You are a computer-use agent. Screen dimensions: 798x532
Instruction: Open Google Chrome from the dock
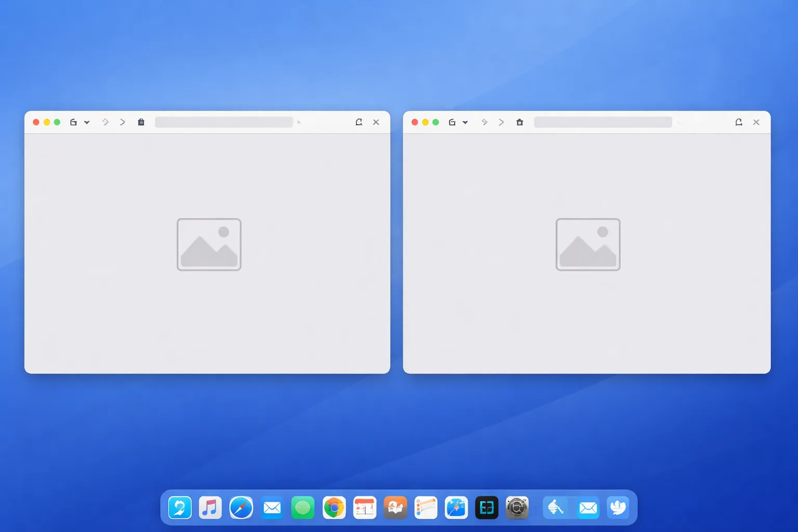click(x=334, y=508)
